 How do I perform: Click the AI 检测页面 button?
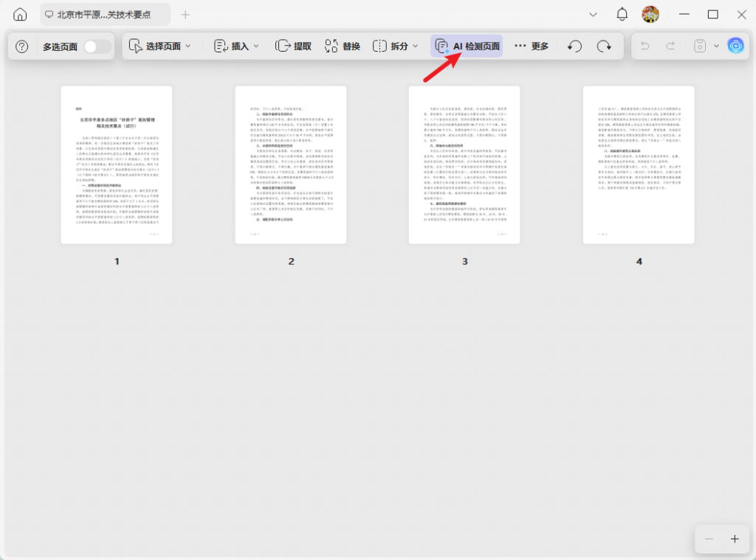[467, 46]
